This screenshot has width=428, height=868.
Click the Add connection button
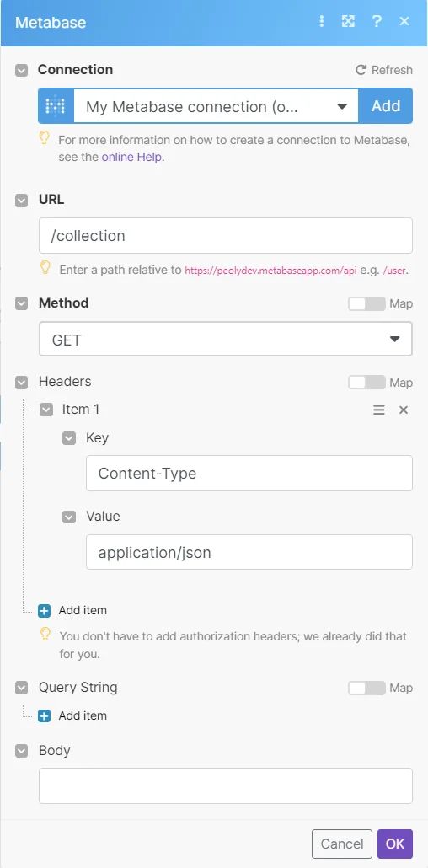click(x=385, y=105)
